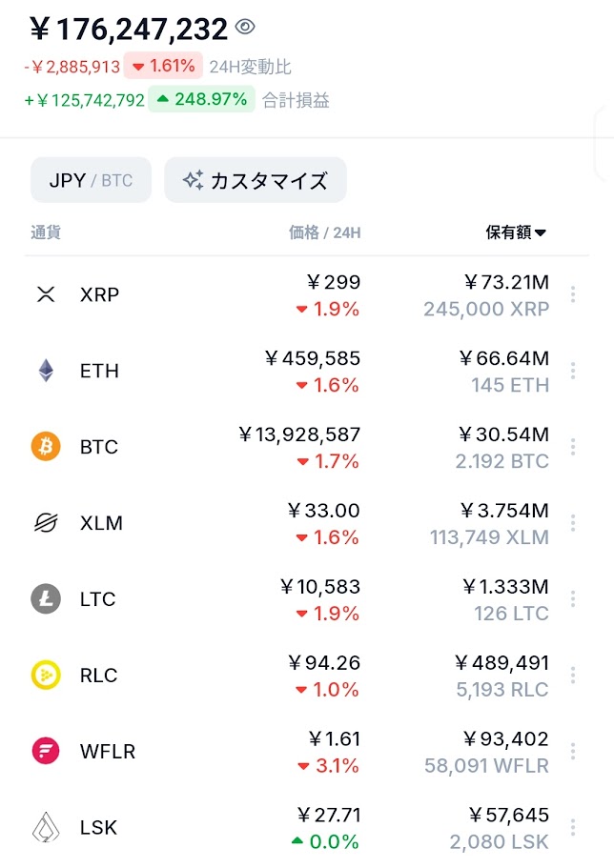Open more options for LSK row
The width and height of the screenshot is (614, 868).
pos(573,827)
